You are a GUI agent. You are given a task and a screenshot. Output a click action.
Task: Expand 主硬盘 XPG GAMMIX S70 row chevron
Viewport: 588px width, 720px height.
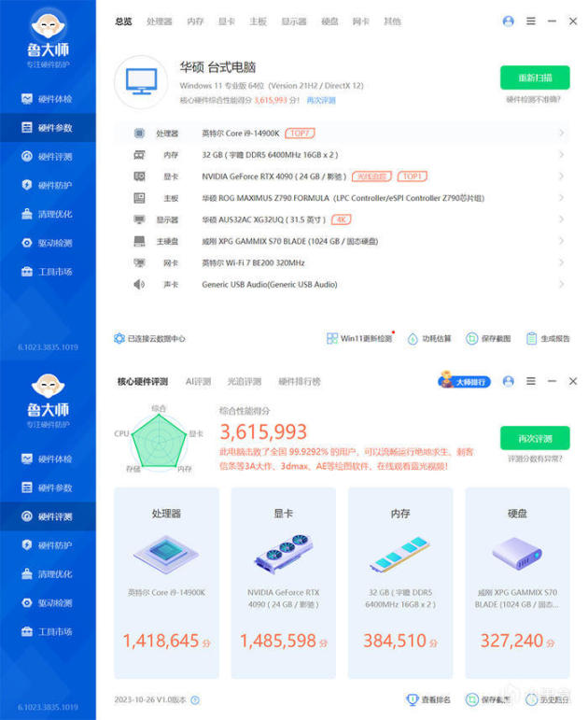click(561, 241)
